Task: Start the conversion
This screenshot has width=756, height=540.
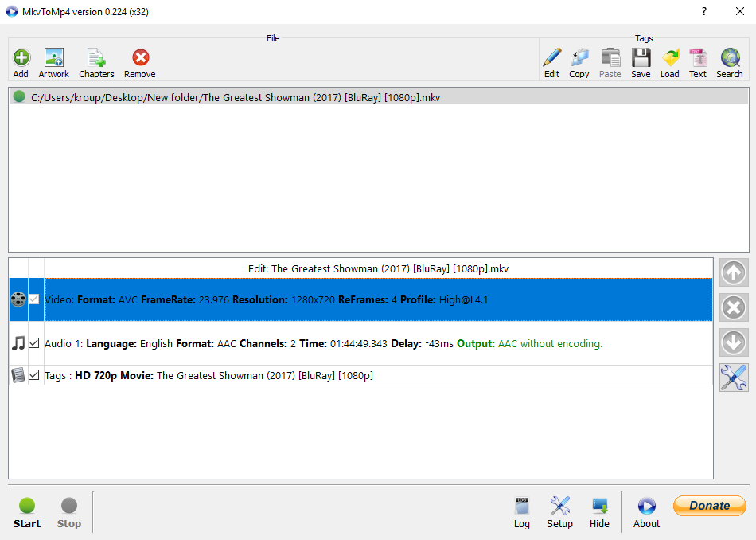Action: pyautogui.click(x=27, y=513)
